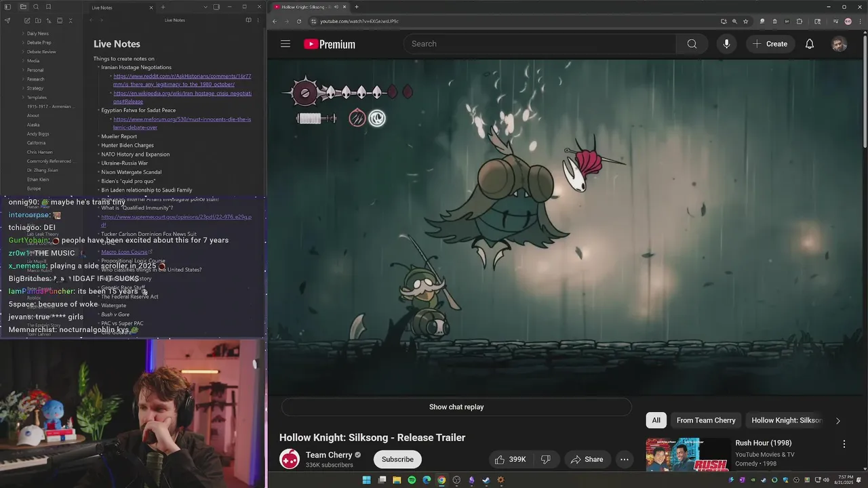Open the Wikipedia Iran hostage crisis link

pyautogui.click(x=182, y=97)
